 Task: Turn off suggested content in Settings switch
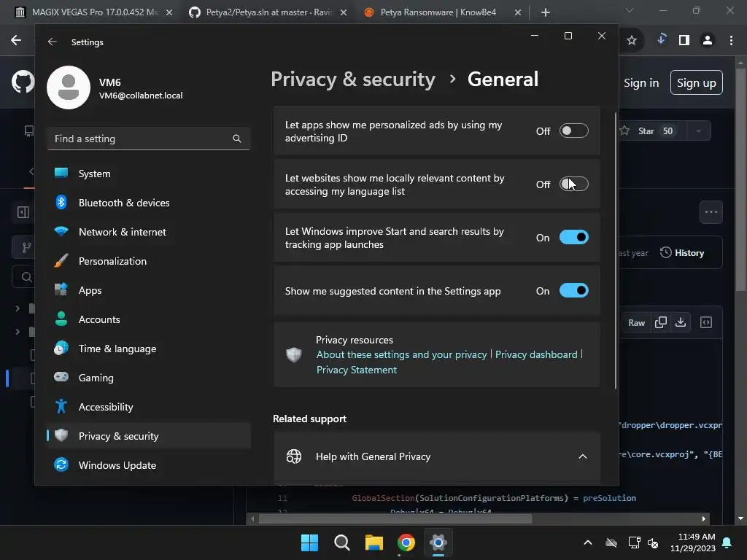(x=573, y=290)
